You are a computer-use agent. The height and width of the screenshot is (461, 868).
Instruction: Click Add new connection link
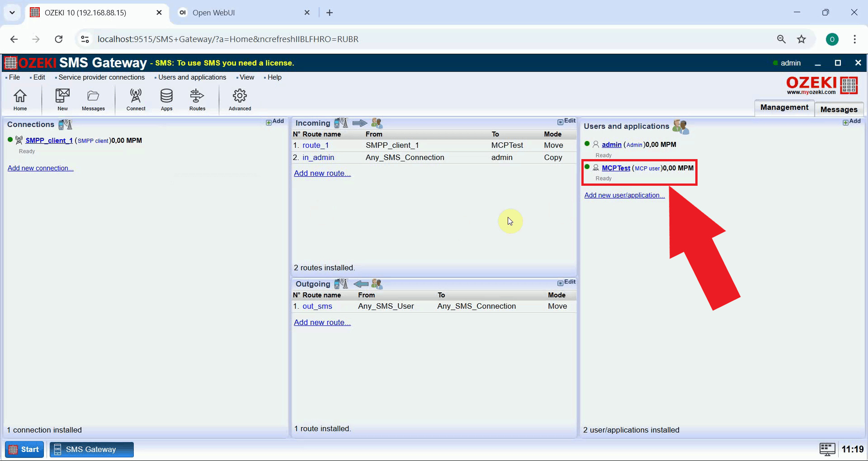(x=40, y=168)
